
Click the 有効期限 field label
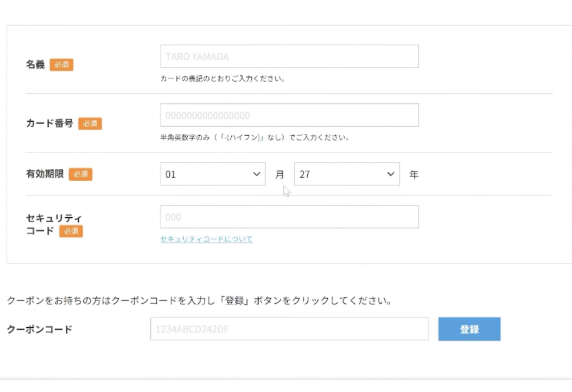tap(45, 174)
